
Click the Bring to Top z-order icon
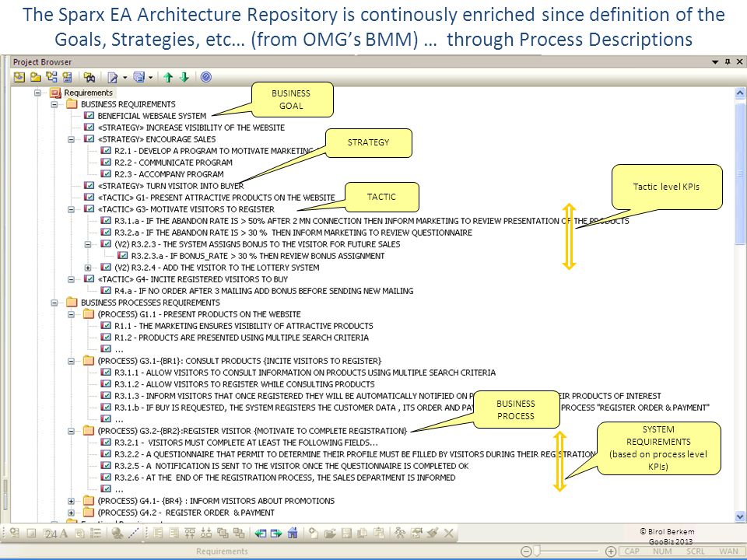pos(223,534)
